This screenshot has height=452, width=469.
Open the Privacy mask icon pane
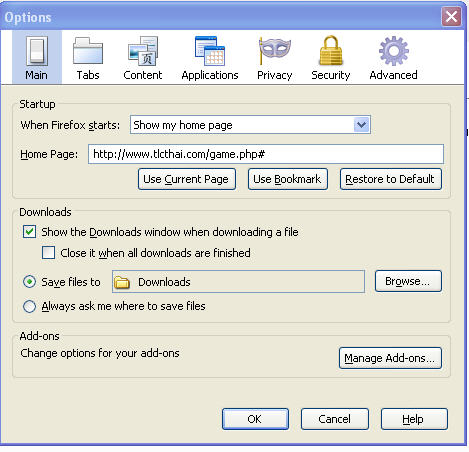coord(274,51)
